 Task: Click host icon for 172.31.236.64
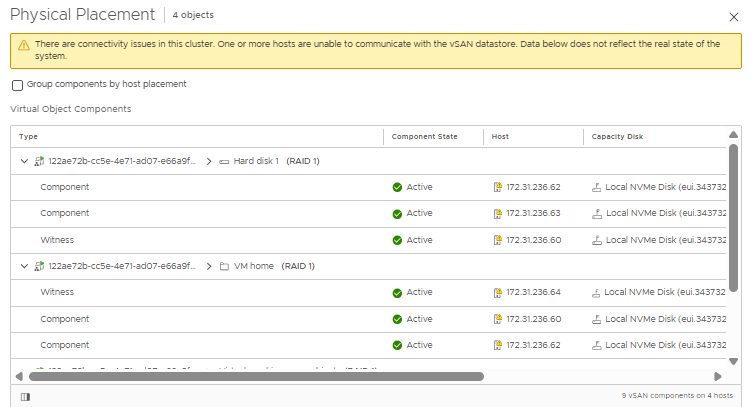497,293
